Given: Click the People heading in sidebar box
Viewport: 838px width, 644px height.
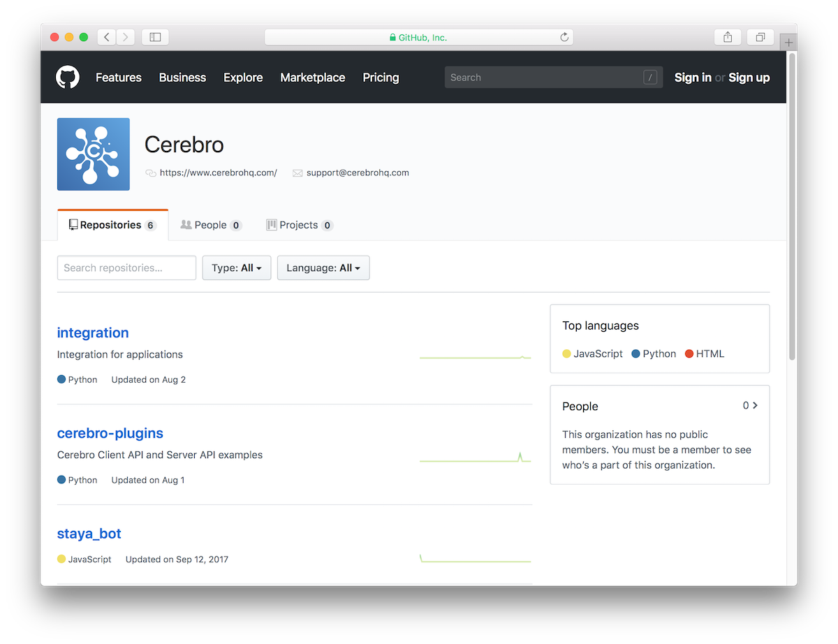Looking at the screenshot, I should (x=580, y=406).
